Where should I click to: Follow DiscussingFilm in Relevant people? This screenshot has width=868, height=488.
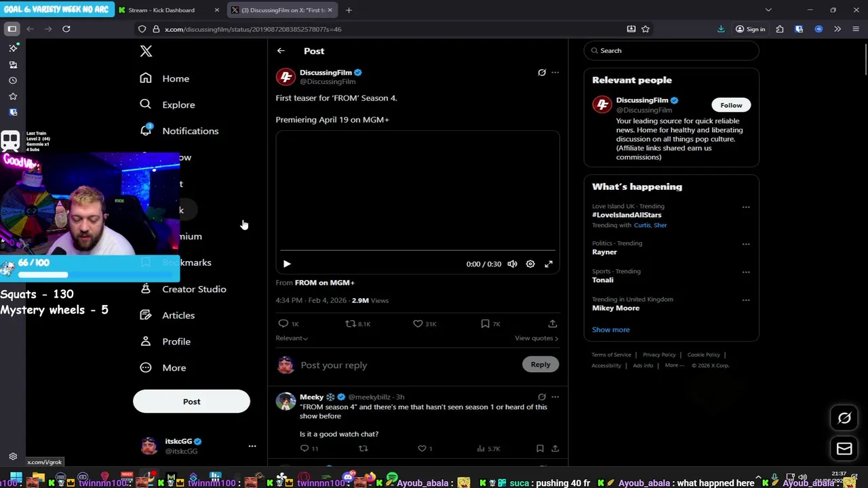731,105
